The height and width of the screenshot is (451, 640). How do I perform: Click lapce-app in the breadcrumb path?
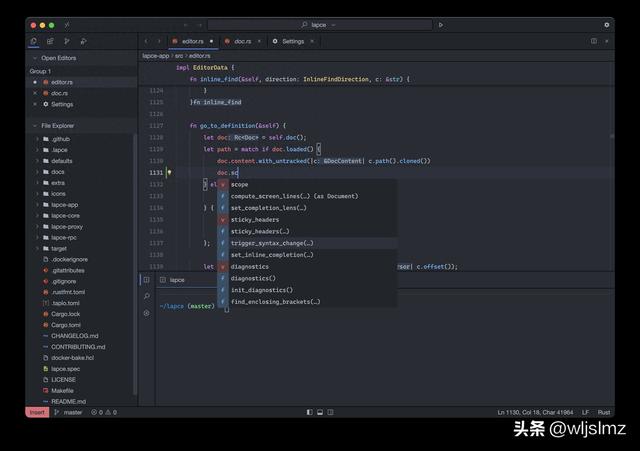pos(156,56)
